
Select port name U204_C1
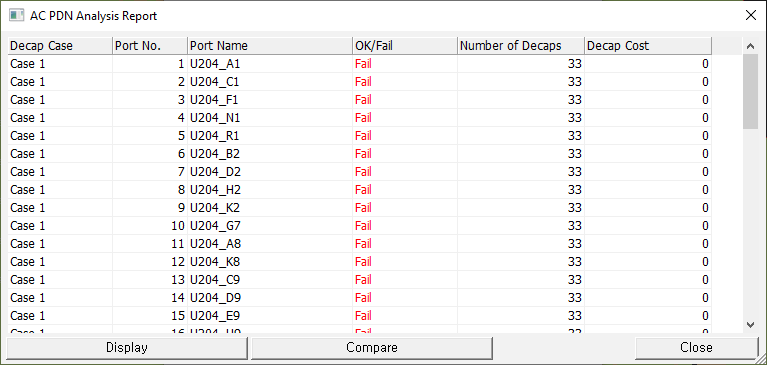[215, 82]
